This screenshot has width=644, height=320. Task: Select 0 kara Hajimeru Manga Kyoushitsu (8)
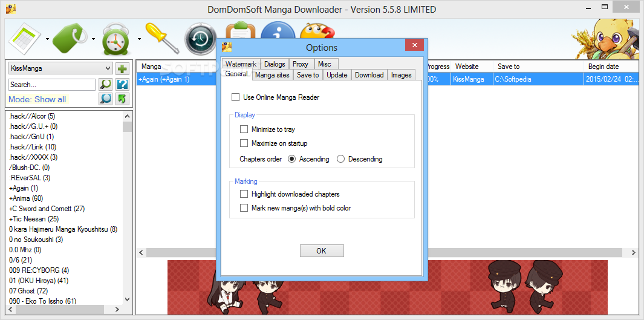tap(63, 229)
